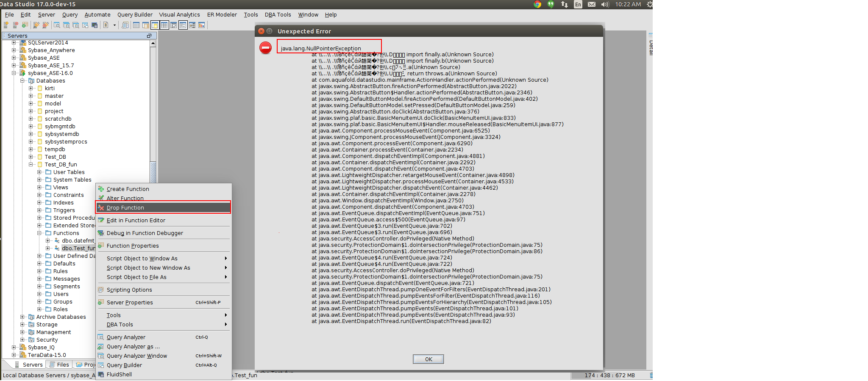Select the Triggers folder row

click(64, 210)
